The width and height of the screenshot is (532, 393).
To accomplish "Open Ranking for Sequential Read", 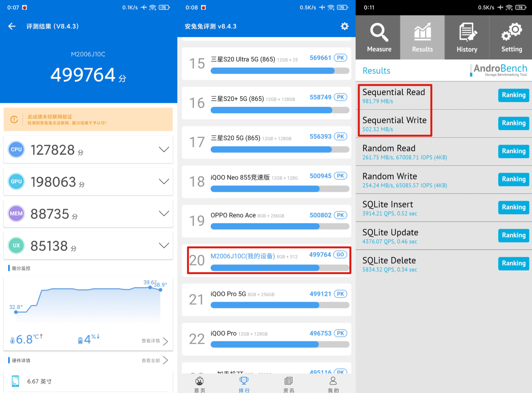I will pos(513,95).
